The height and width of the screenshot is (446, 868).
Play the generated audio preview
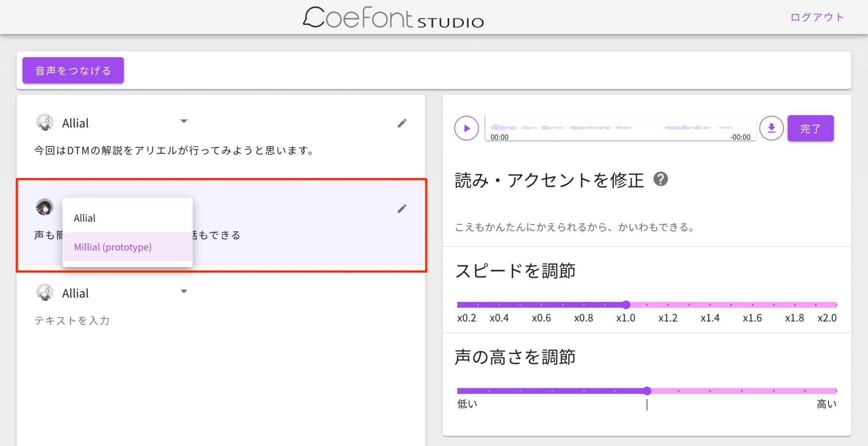[466, 128]
